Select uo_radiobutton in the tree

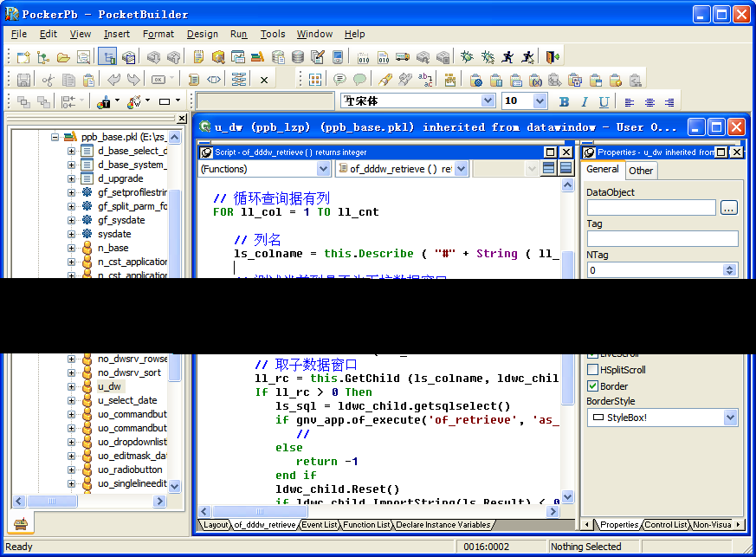(x=130, y=470)
